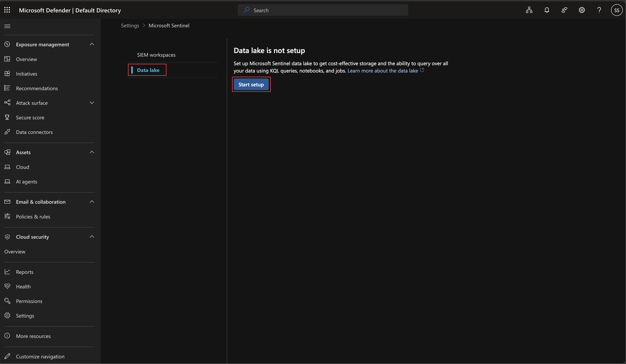
Task: Open the SS account avatar
Action: coord(617,10)
